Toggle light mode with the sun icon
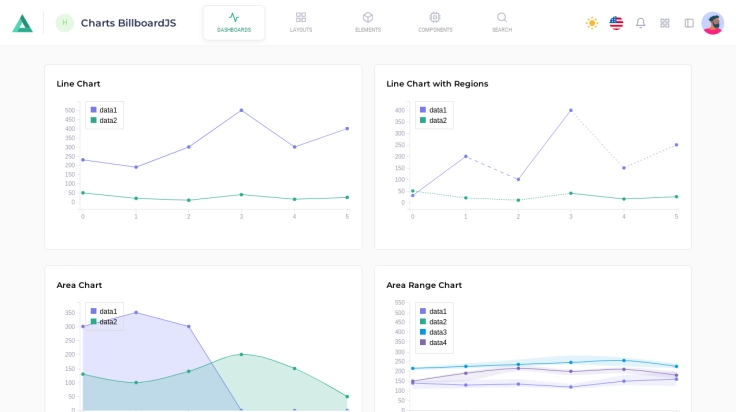Image resolution: width=736 pixels, height=412 pixels. tap(592, 23)
